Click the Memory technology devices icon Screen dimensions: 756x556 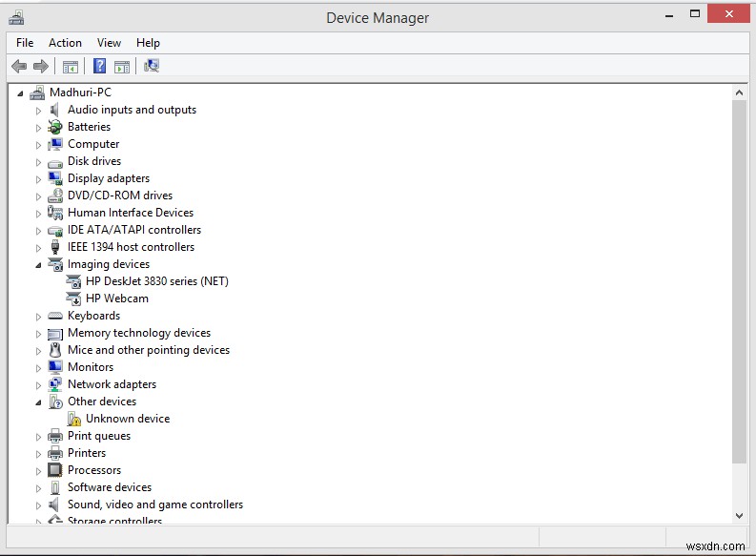(55, 334)
